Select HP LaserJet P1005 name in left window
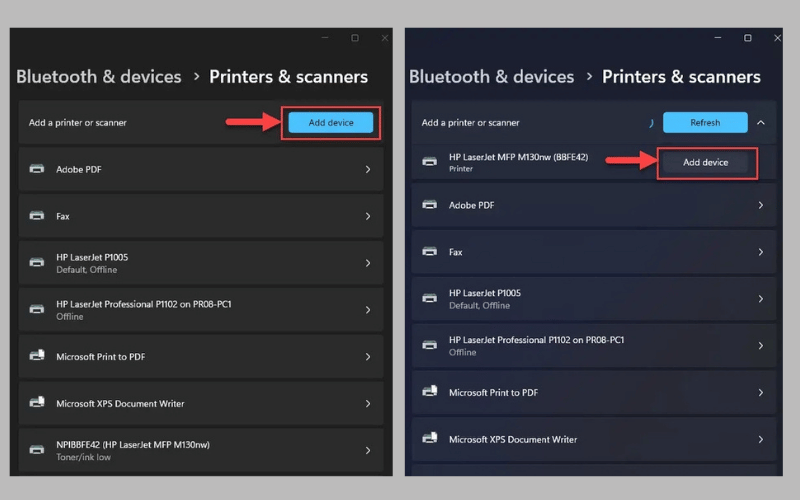This screenshot has height=500, width=800. click(92, 257)
